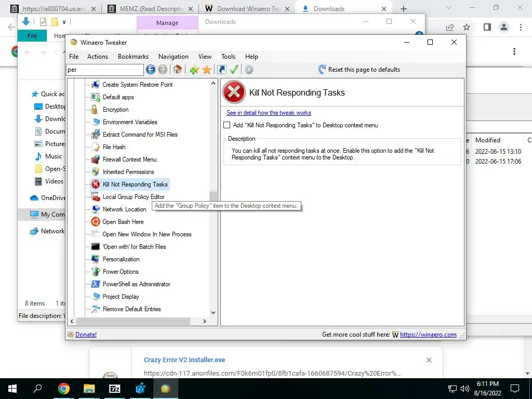532x399 pixels.
Task: Open 7-Zip from the taskbar
Action: coord(114,389)
